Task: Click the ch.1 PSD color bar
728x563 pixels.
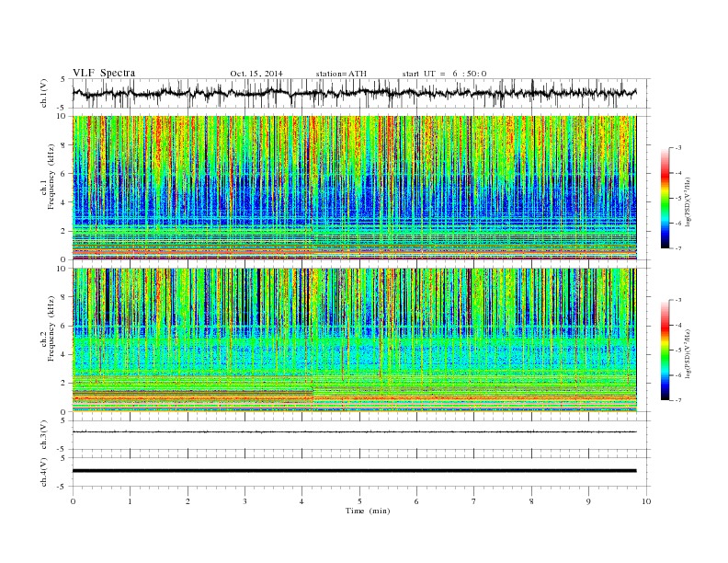Action: [665, 198]
